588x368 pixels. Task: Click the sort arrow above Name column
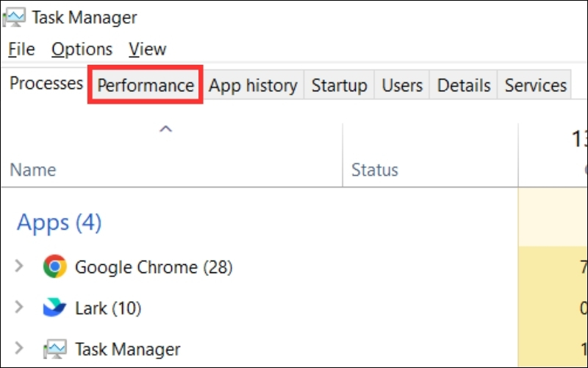coord(166,130)
